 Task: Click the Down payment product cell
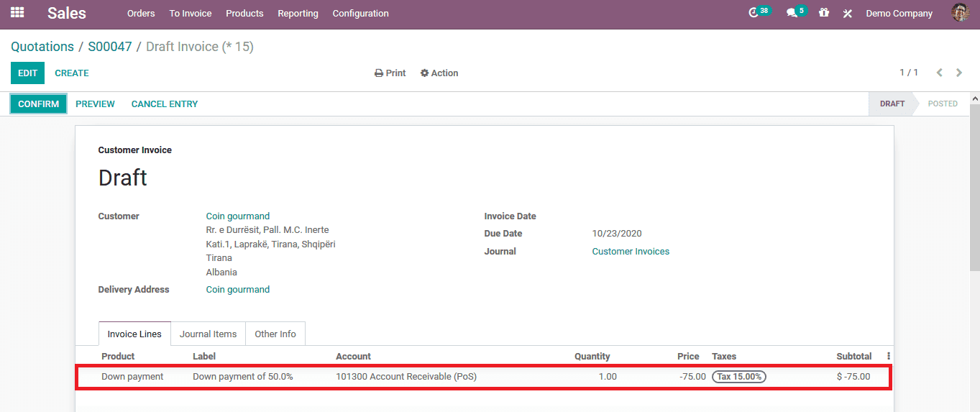132,376
